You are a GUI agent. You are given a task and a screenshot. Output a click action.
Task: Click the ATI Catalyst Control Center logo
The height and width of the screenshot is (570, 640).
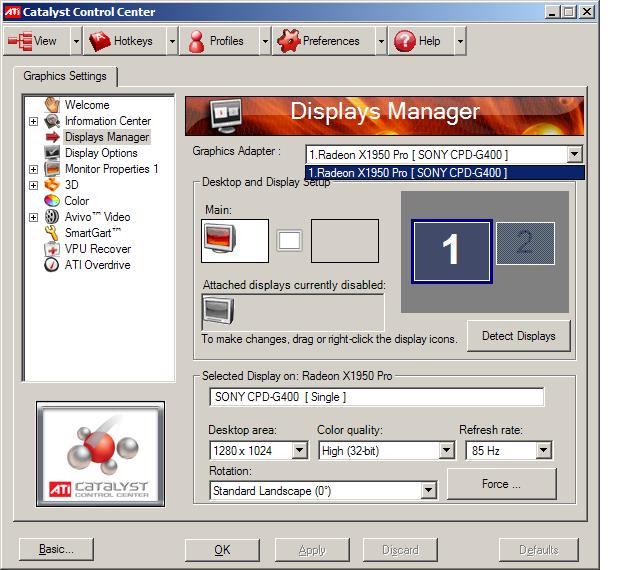click(100, 454)
